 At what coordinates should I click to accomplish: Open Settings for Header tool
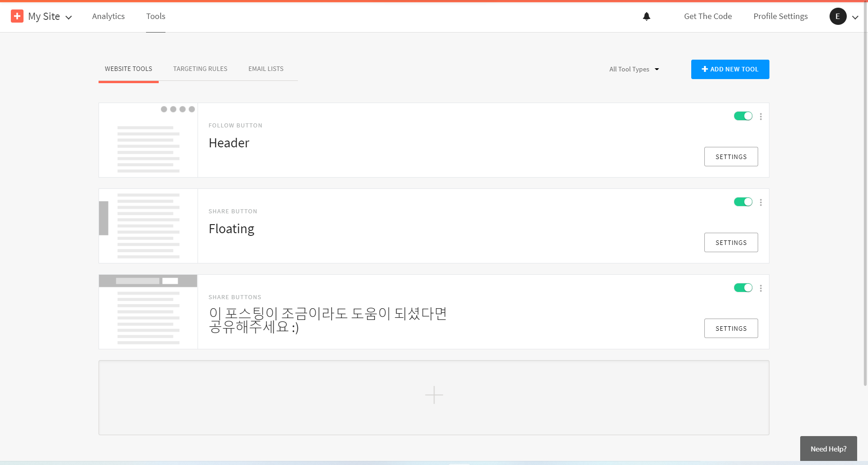[731, 157]
